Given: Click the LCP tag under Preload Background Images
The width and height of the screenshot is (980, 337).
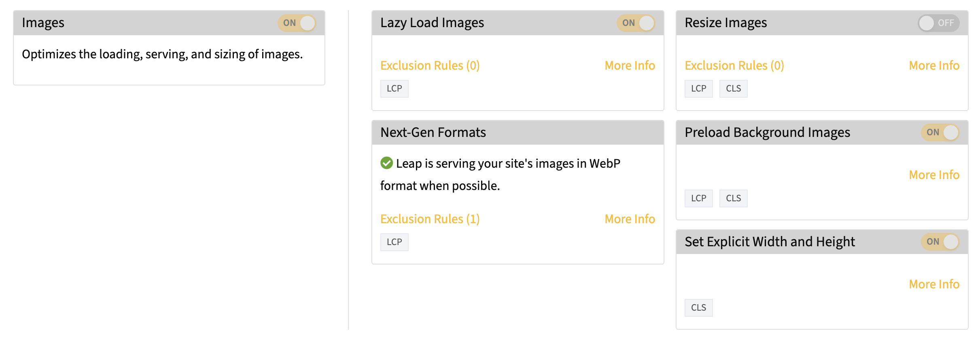Looking at the screenshot, I should point(698,198).
